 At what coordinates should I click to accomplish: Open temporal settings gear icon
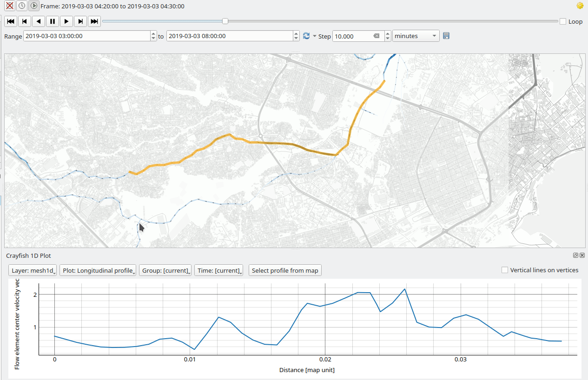[580, 6]
